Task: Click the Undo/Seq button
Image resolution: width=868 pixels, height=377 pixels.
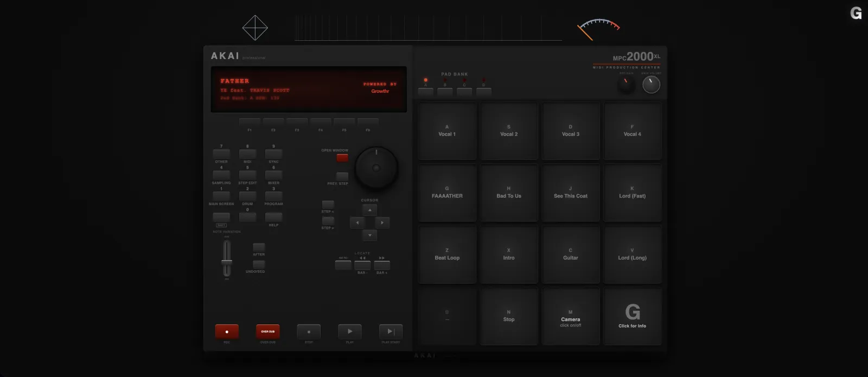Action: pos(259,264)
